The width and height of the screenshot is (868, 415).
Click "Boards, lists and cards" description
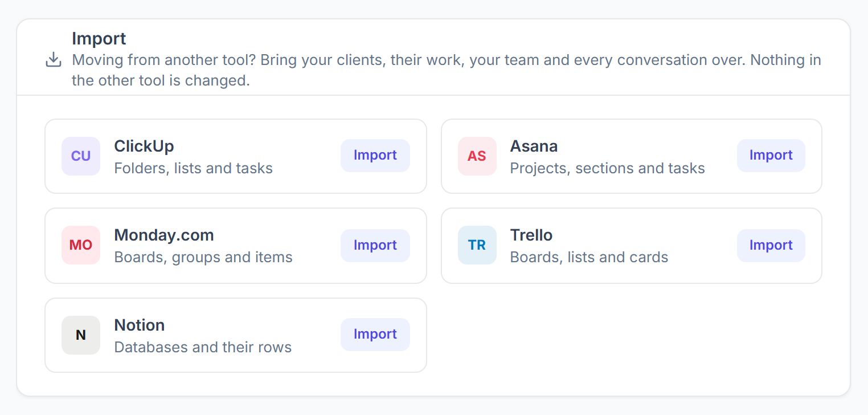point(589,257)
